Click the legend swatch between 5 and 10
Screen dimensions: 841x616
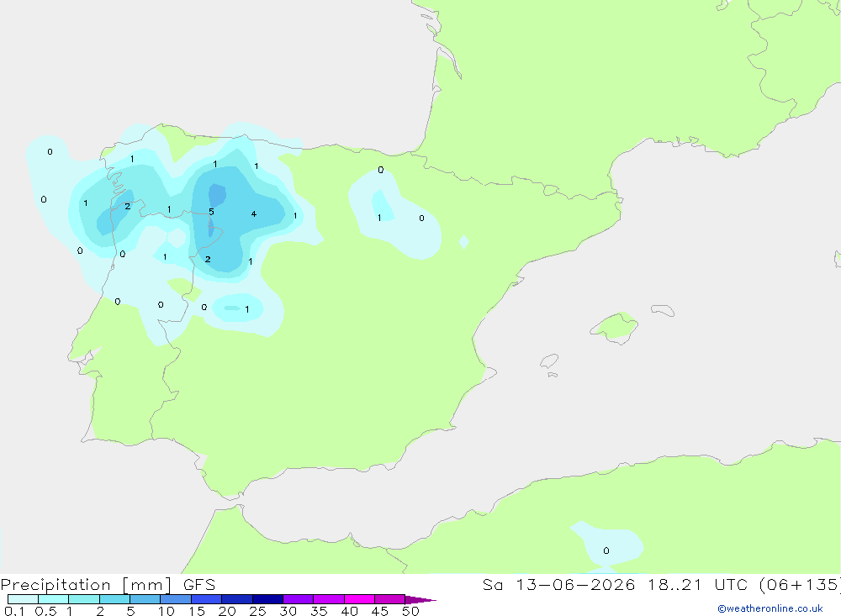145,599
